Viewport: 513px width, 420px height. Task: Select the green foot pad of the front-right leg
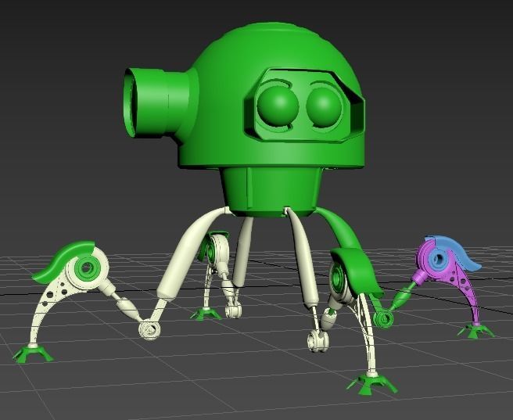click(372, 383)
